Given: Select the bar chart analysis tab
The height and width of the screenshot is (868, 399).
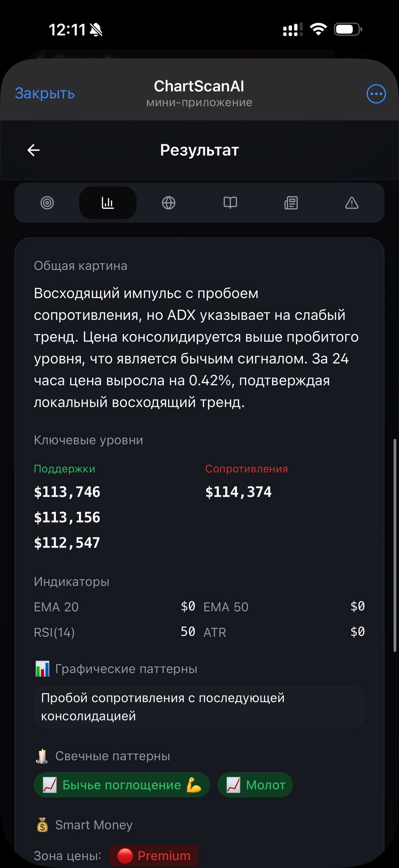Looking at the screenshot, I should (108, 203).
